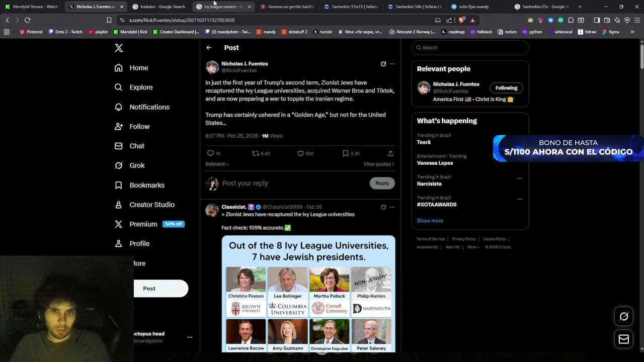Open Chat in the sidebar
The width and height of the screenshot is (644, 362).
tap(129, 146)
